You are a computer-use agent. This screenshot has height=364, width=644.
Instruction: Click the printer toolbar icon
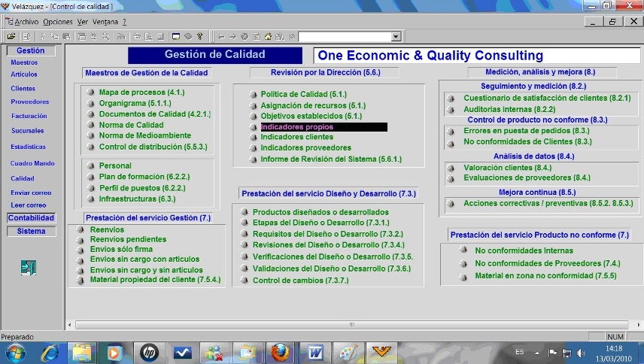pos(137,37)
